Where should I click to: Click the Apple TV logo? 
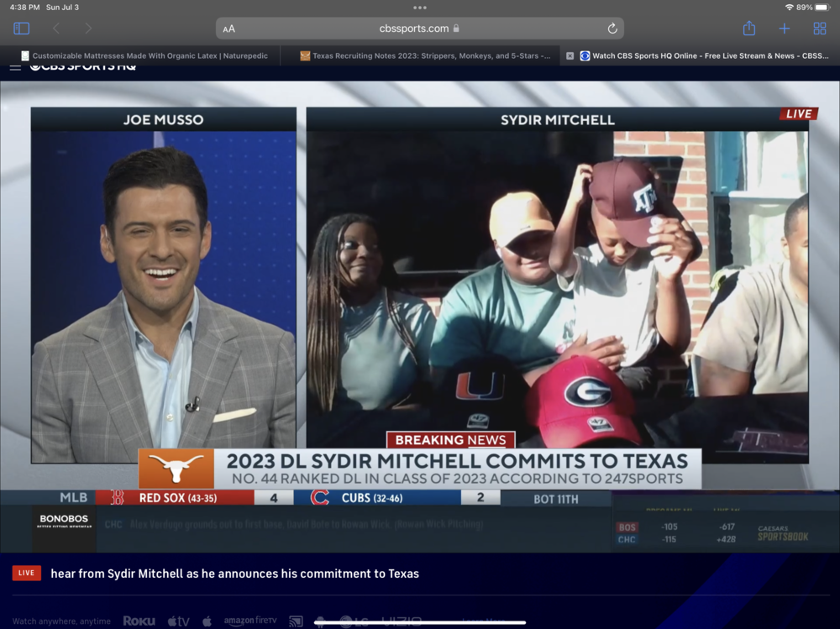(178, 621)
